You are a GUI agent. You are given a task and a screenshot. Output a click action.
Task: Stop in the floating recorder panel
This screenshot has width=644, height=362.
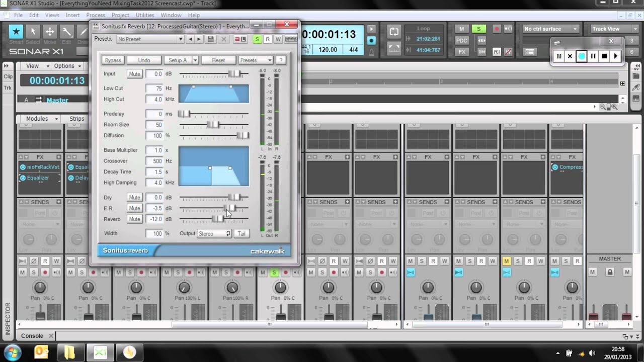pyautogui.click(x=604, y=56)
